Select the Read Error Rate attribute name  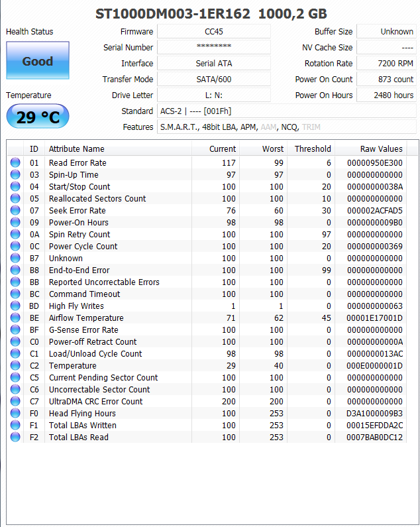click(x=78, y=162)
